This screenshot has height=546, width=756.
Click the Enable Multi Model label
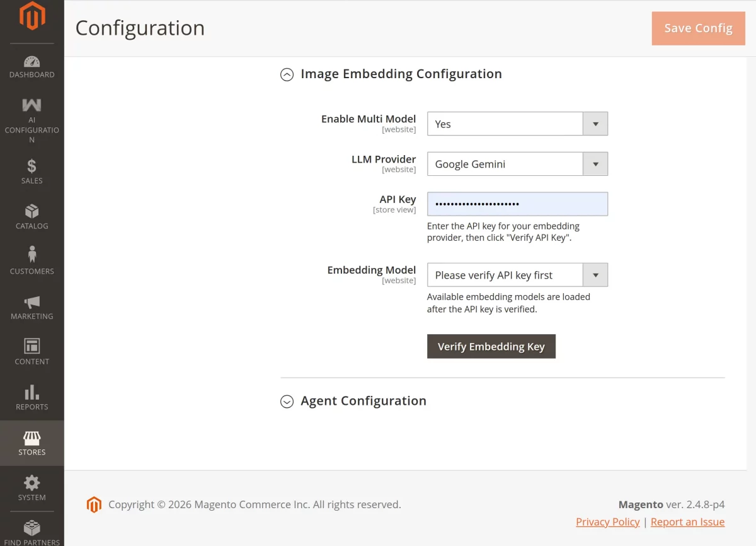369,119
